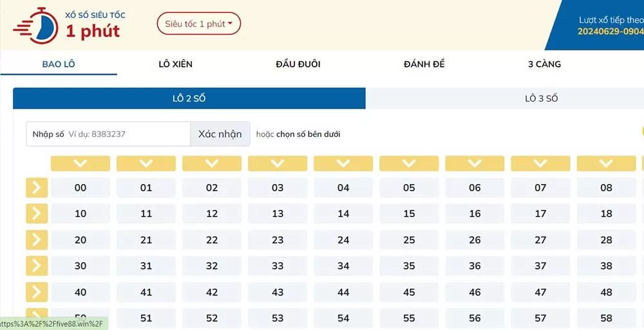The height and width of the screenshot is (330, 644).
Task: Click the yellow row arrow beside number 00
Action: [37, 188]
